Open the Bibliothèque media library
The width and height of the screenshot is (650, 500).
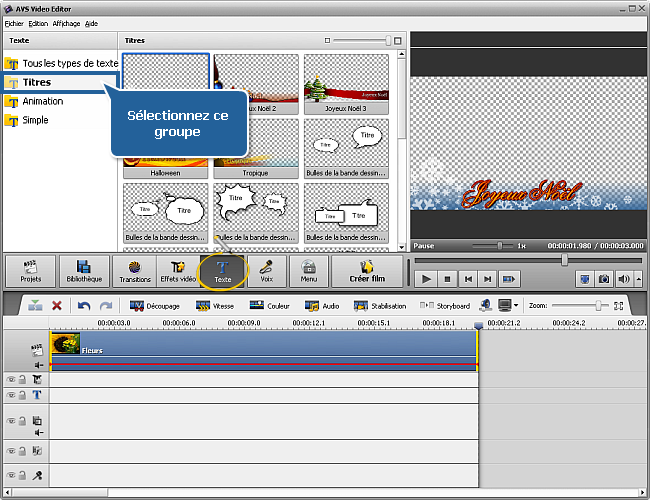click(84, 271)
